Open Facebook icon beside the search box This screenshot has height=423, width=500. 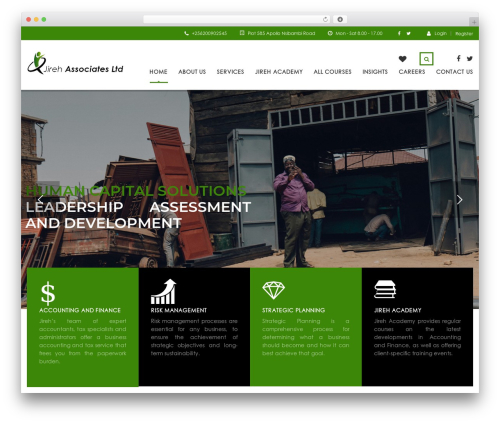tap(459, 58)
